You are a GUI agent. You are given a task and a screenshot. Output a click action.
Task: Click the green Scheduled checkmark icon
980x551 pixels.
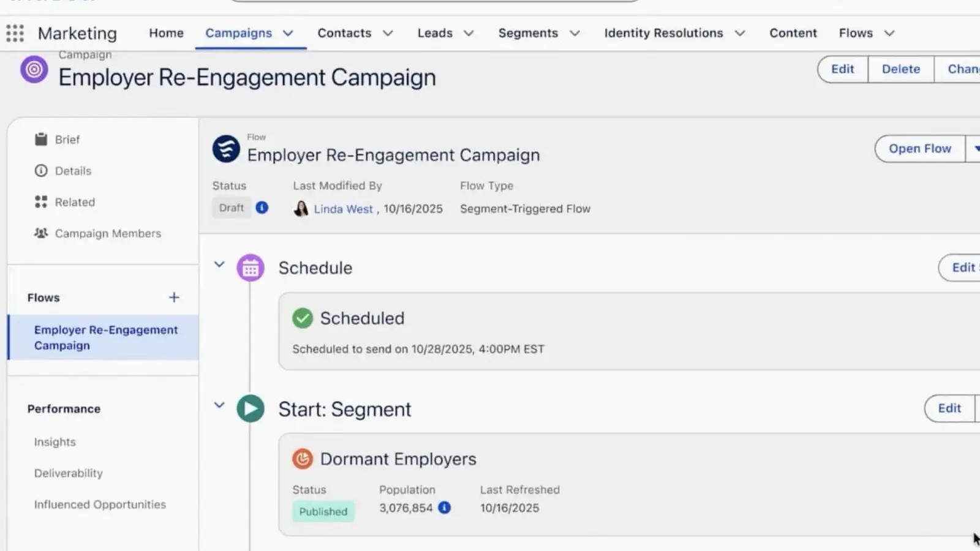pos(303,318)
